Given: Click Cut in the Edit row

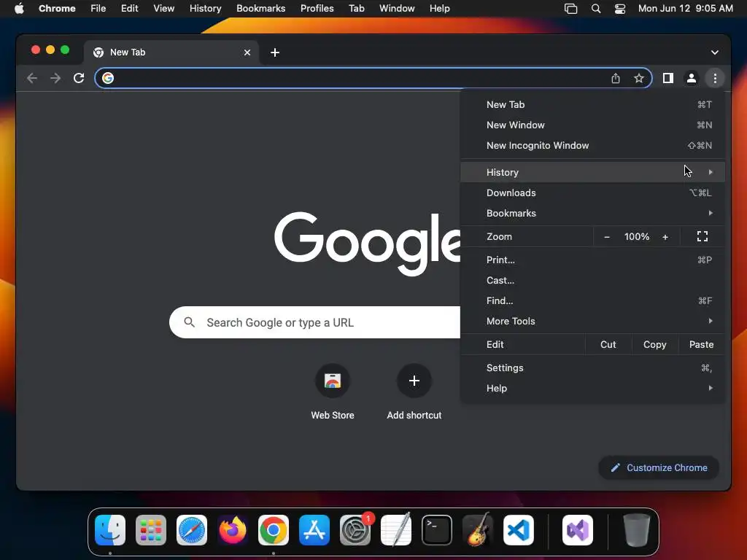Looking at the screenshot, I should pos(608,345).
